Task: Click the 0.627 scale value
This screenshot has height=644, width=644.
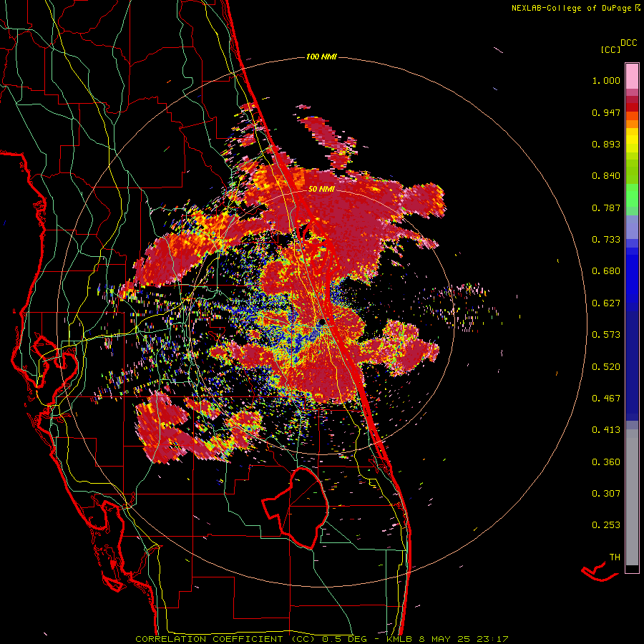Action: (606, 303)
